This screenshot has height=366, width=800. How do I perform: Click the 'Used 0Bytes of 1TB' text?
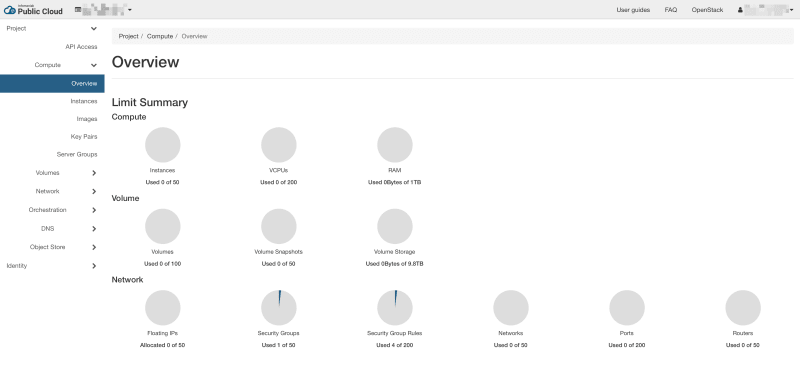coord(394,182)
